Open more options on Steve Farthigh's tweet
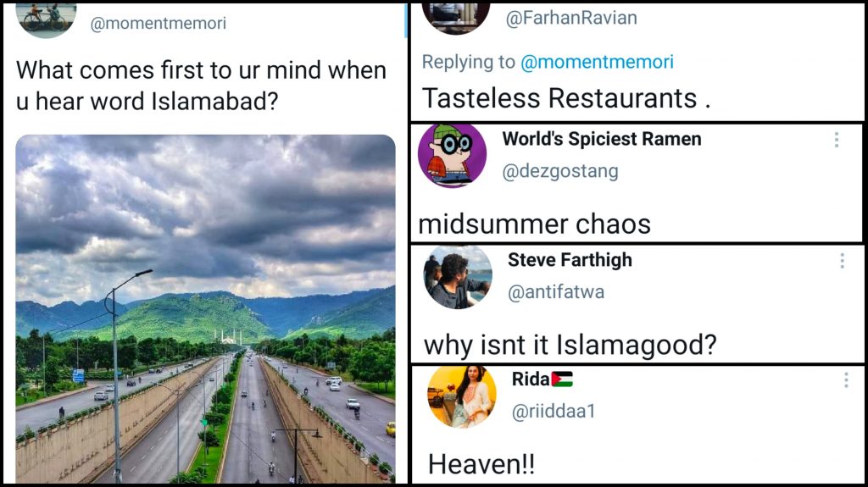Viewport: 868px width, 487px height. tap(842, 261)
